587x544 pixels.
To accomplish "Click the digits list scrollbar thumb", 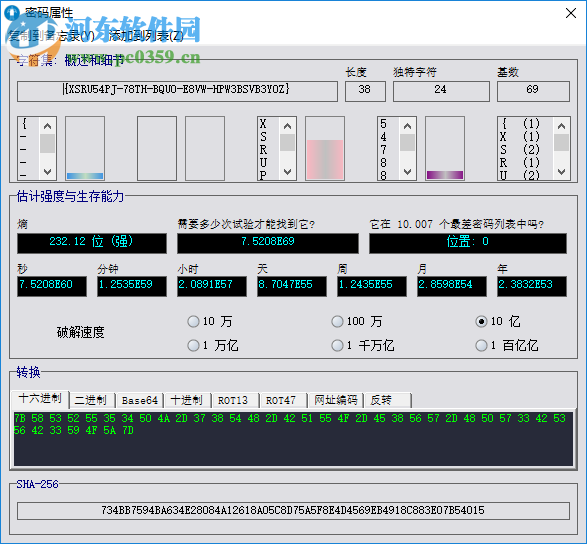I will 407,143.
